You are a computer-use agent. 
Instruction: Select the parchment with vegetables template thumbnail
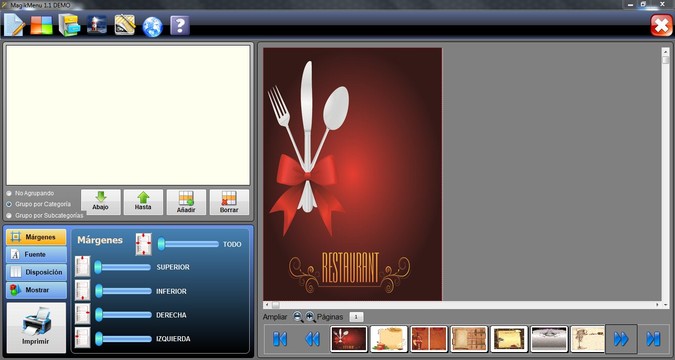[389, 339]
